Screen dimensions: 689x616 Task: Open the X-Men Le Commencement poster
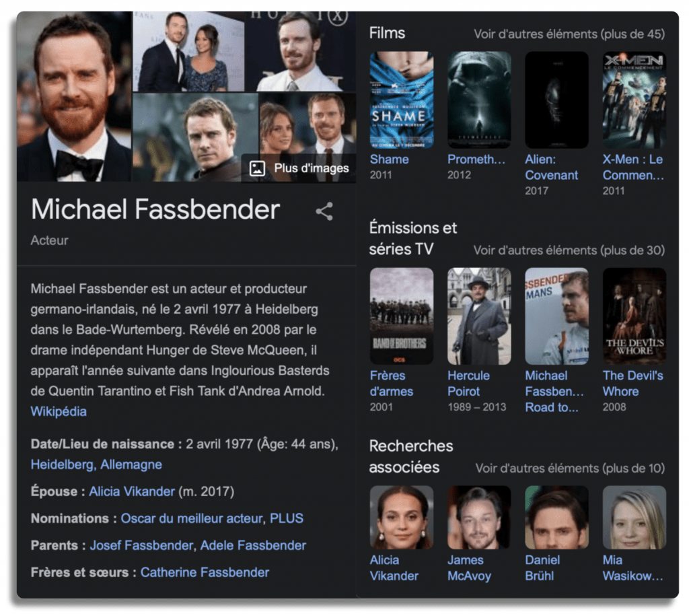634,100
